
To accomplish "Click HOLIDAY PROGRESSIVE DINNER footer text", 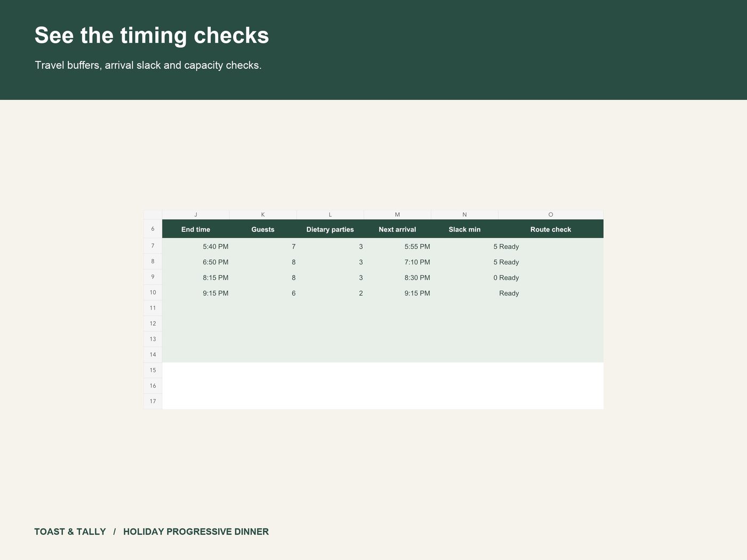I will 196,532.
